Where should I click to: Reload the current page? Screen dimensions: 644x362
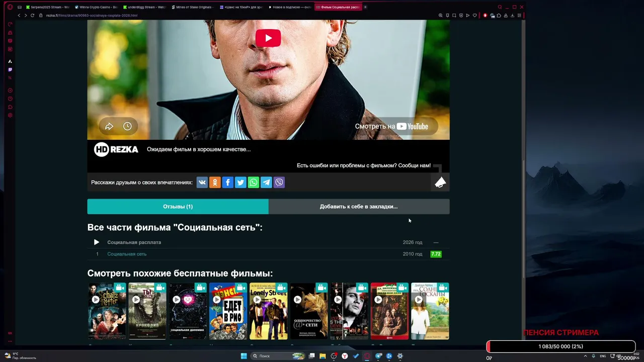(x=33, y=16)
